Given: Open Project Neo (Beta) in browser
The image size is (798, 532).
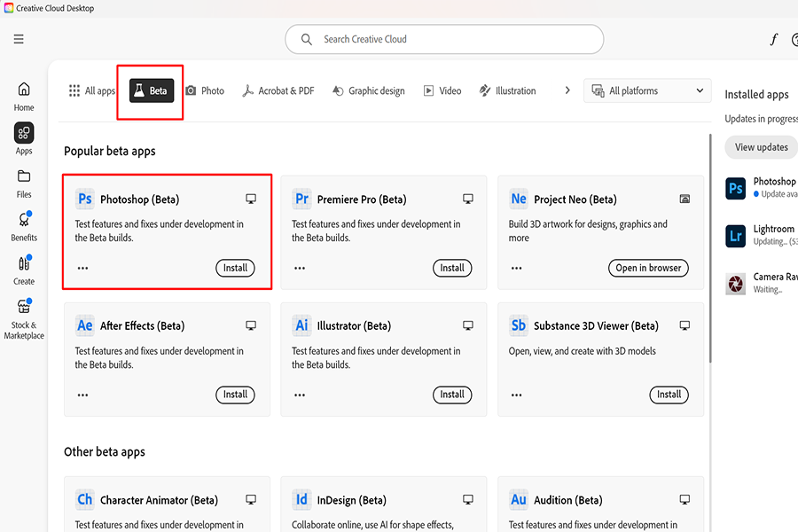Looking at the screenshot, I should point(650,268).
